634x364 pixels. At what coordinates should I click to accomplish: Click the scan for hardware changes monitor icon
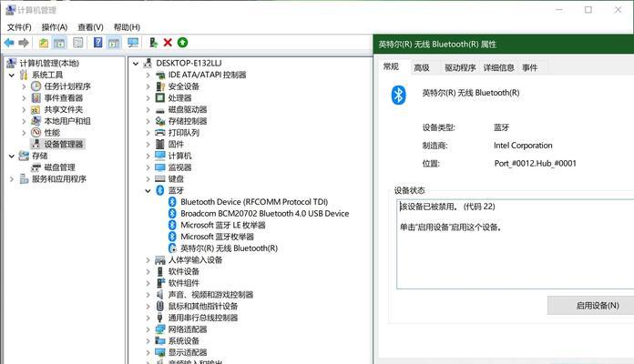133,43
